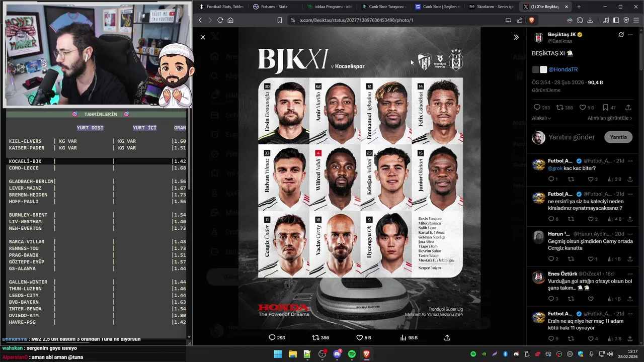
Task: Open more options on 'kac kac biter?' reply
Action: tap(630, 161)
